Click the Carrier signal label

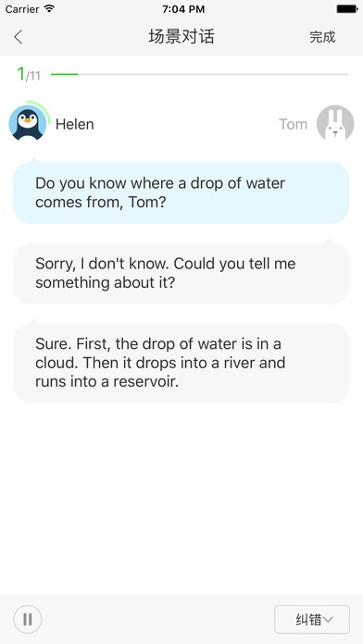(22, 8)
